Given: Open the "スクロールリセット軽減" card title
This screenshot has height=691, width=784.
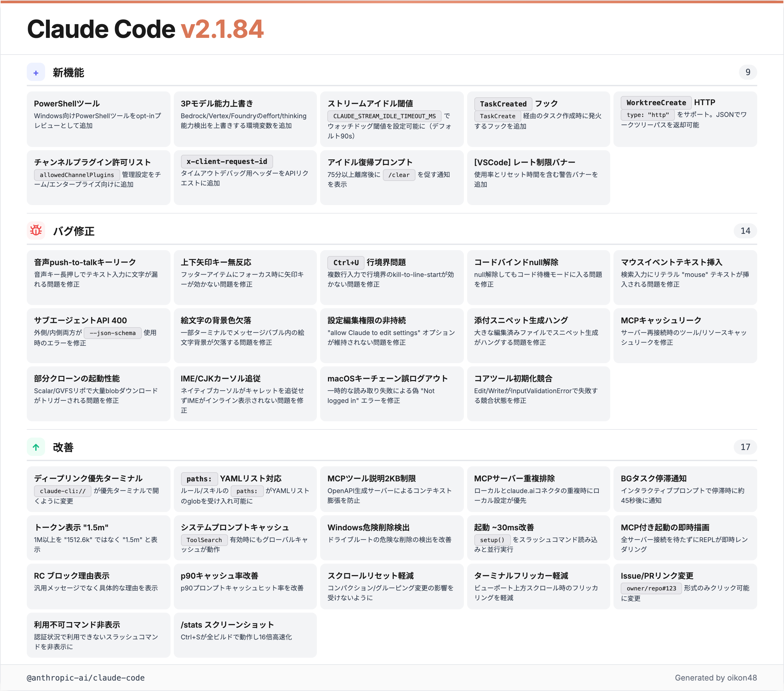Looking at the screenshot, I should (370, 576).
